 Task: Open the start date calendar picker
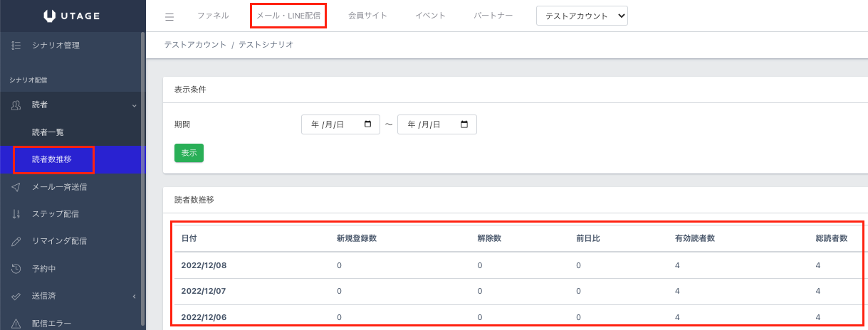click(367, 124)
